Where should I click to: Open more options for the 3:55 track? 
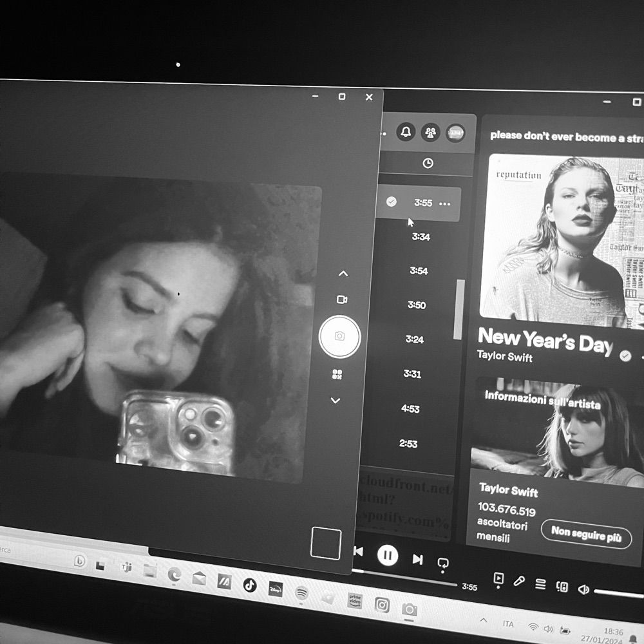click(x=445, y=204)
